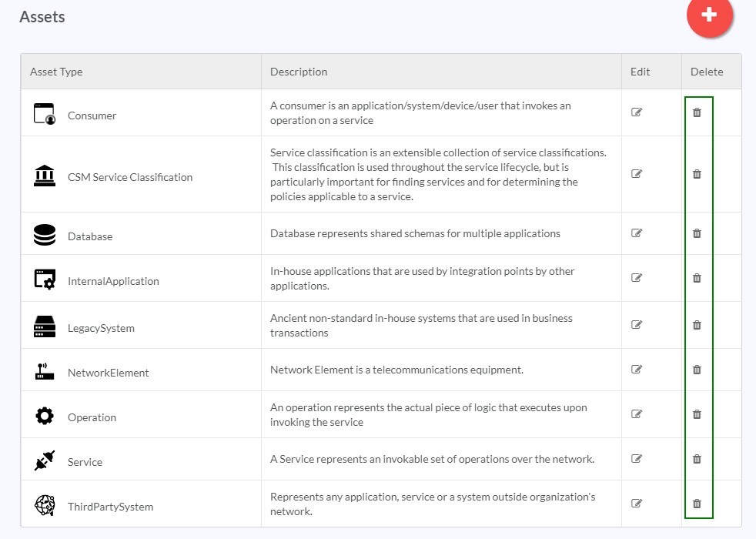The height and width of the screenshot is (539, 756).
Task: Delete the Service asset type
Action: coord(697,458)
